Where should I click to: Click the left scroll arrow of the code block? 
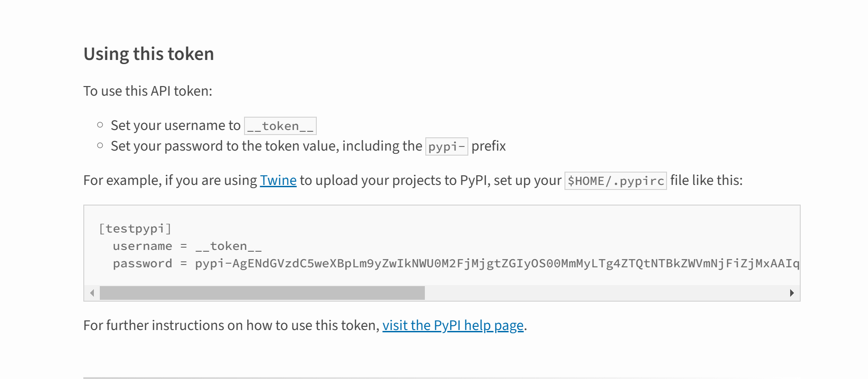91,292
